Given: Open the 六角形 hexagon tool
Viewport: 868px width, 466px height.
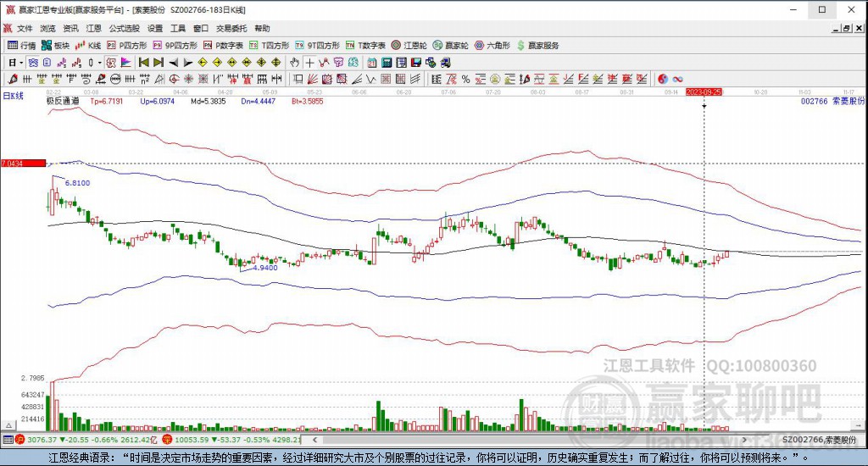Looking at the screenshot, I should (492, 46).
